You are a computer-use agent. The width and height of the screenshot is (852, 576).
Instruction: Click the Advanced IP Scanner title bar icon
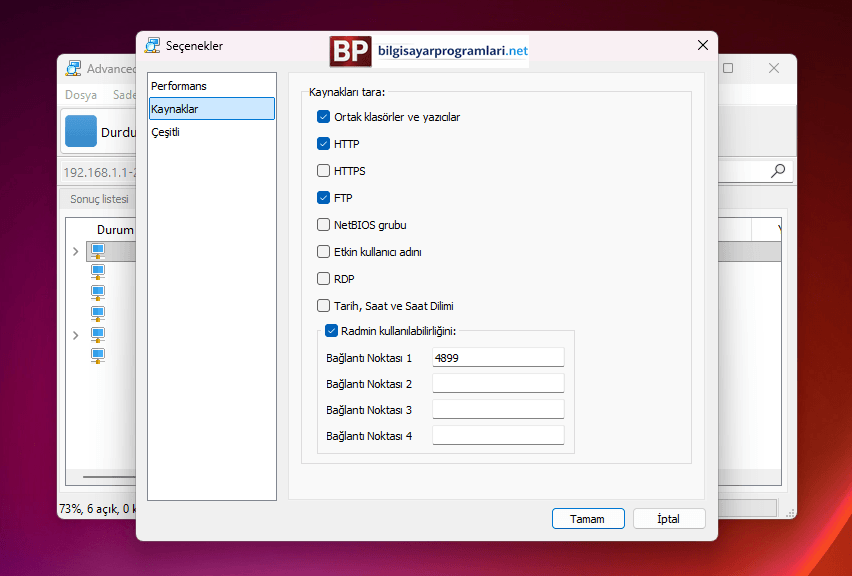tap(73, 68)
